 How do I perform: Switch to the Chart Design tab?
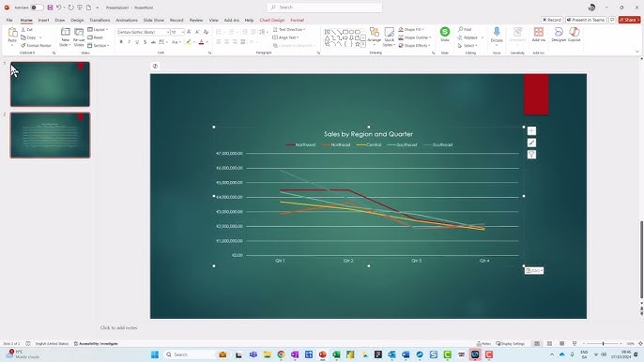tap(272, 20)
